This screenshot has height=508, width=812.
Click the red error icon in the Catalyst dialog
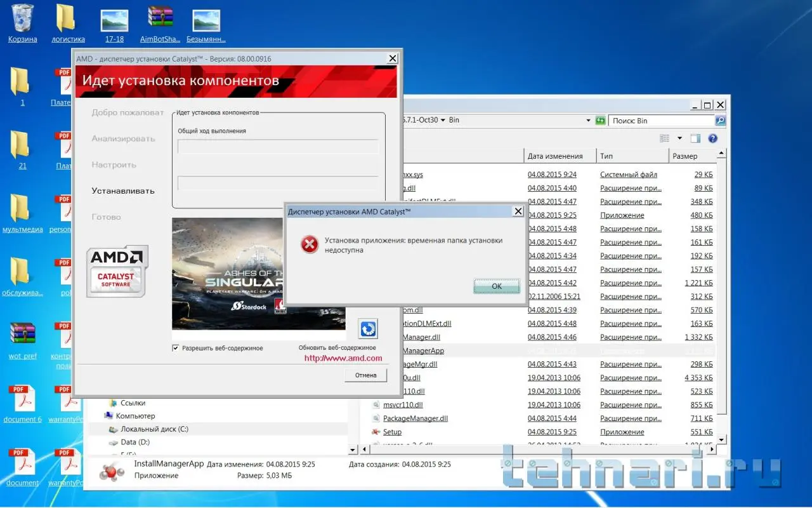pyautogui.click(x=310, y=244)
